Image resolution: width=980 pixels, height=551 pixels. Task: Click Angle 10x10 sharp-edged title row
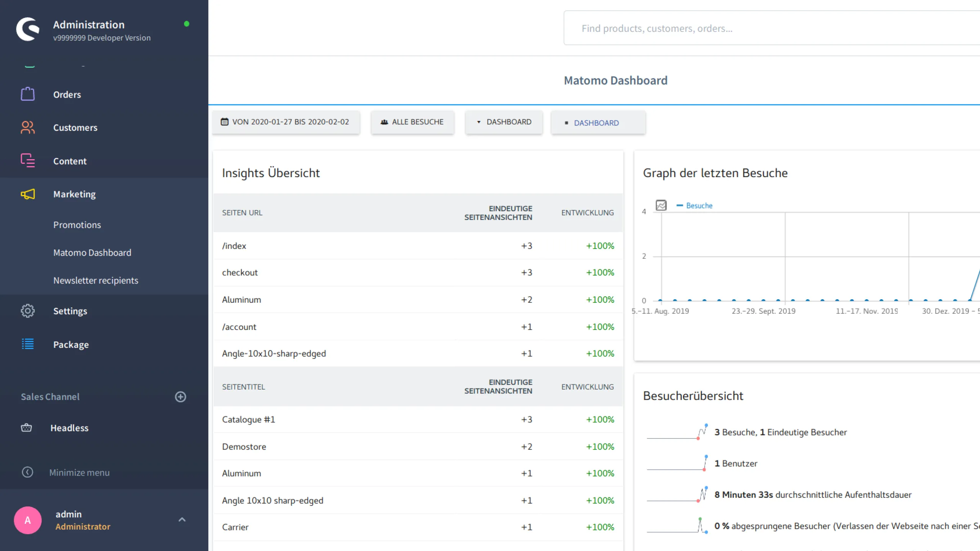coord(418,500)
